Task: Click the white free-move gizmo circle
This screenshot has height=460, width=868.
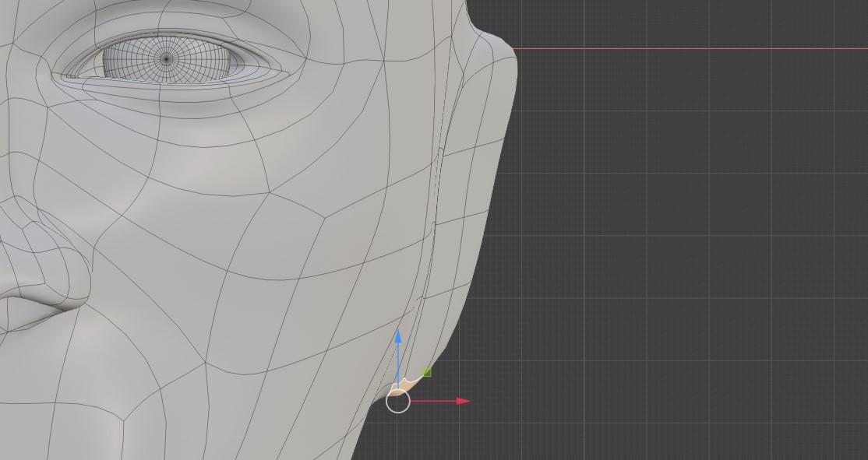Action: coord(398,401)
